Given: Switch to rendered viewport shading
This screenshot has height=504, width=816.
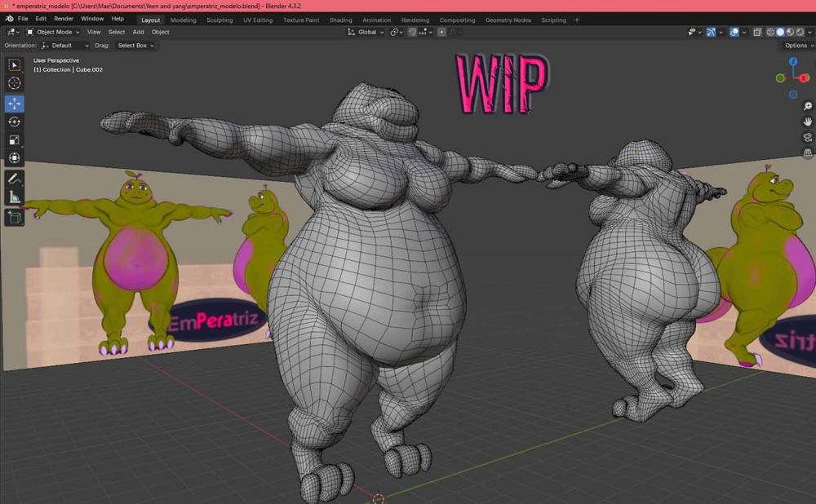Looking at the screenshot, I should tap(800, 33).
